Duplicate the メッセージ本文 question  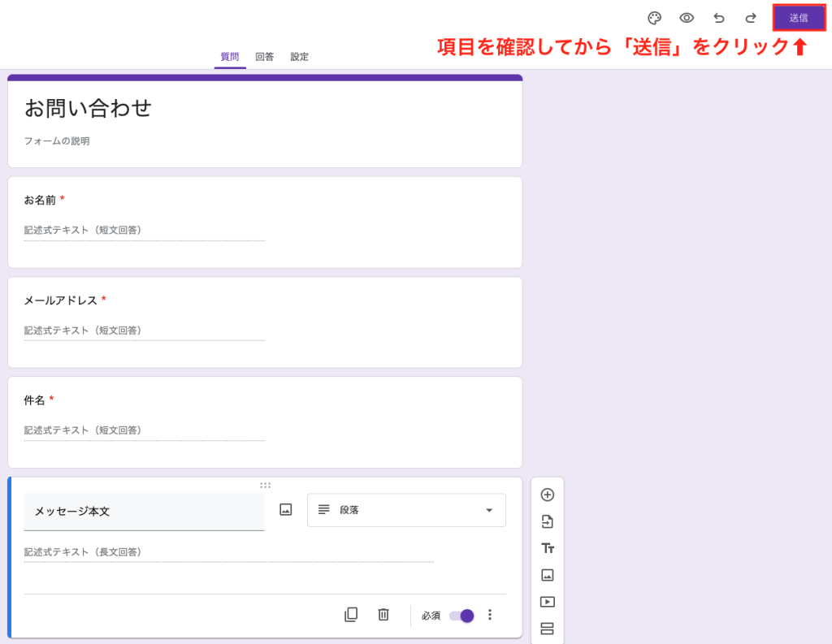tap(351, 615)
